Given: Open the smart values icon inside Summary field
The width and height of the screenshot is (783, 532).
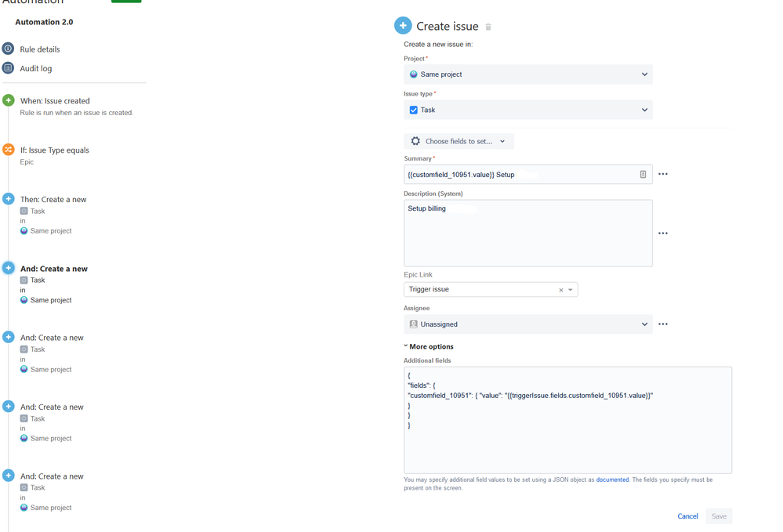Looking at the screenshot, I should [x=643, y=173].
